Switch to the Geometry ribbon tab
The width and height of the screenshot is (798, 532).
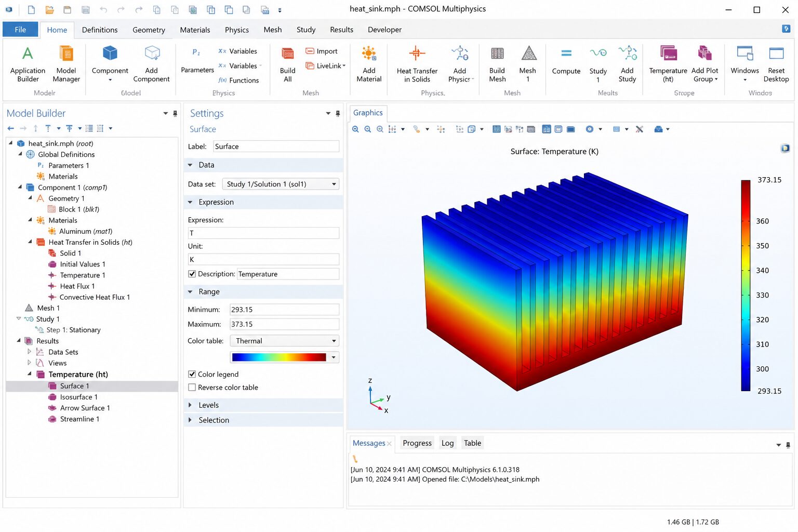pyautogui.click(x=149, y=30)
